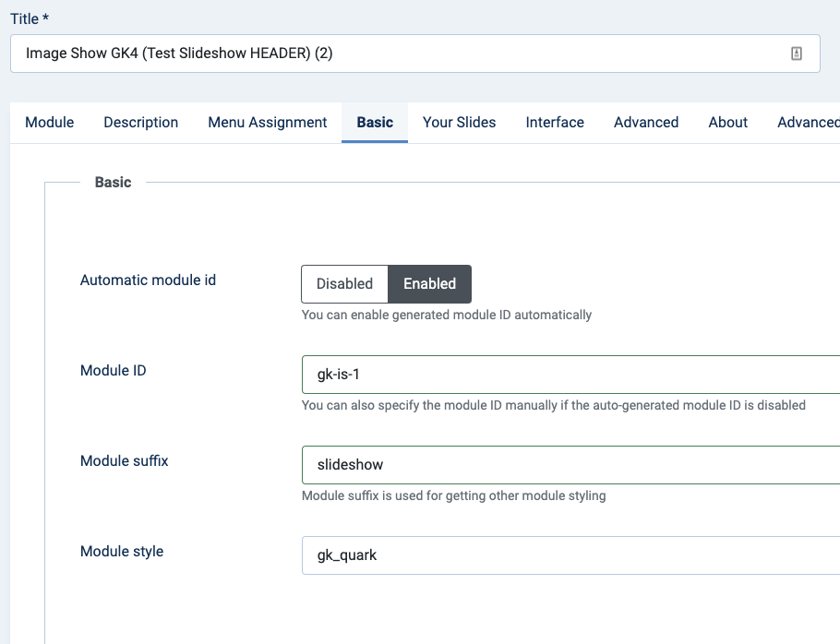Click the Automatic module id label
This screenshot has width=840, height=644.
149,280
